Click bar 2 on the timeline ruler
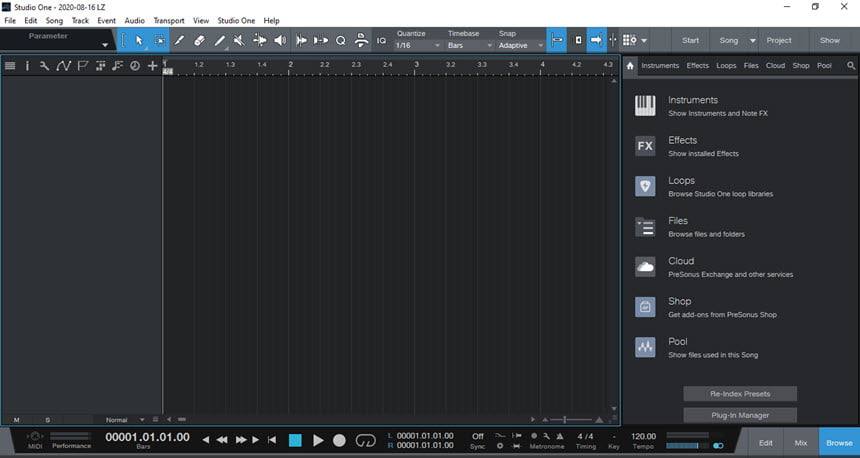This screenshot has width=860, height=458. (x=290, y=65)
